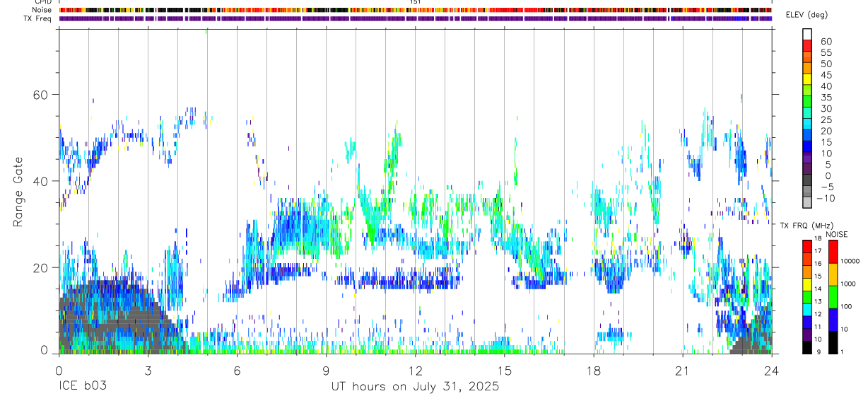Click the 'Noise' row label at the top left
The height and width of the screenshot is (401, 868).
point(43,10)
